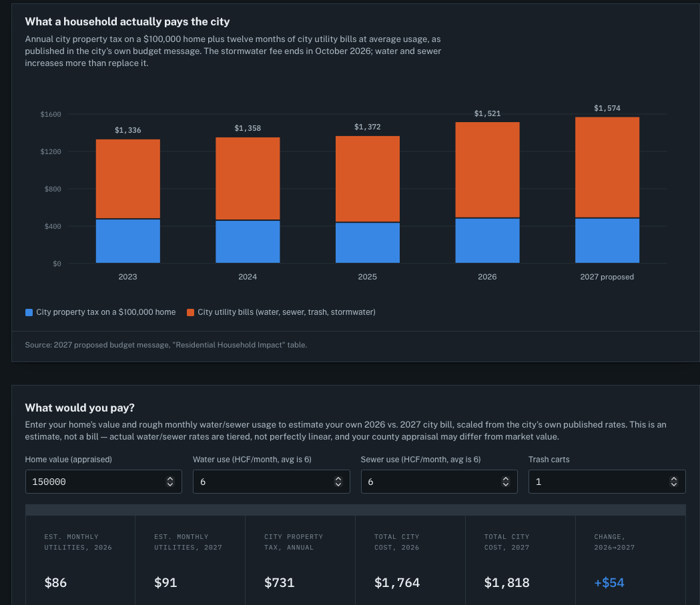
Task: Click the 'Home value (appraised)' field label
Action: coord(68,460)
